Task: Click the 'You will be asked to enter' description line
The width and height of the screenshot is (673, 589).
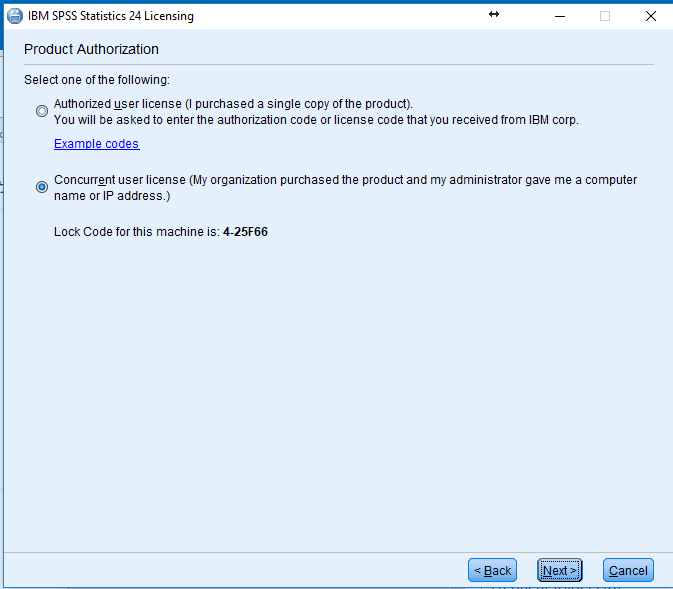Action: coord(316,120)
